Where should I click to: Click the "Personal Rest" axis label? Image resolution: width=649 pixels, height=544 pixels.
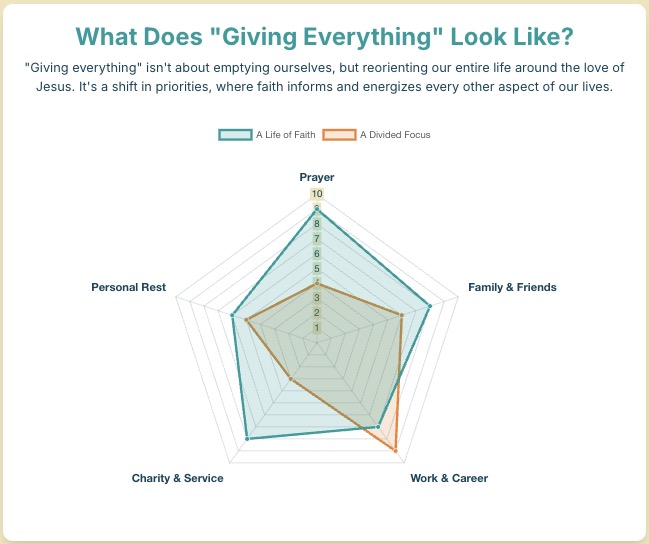tap(128, 287)
